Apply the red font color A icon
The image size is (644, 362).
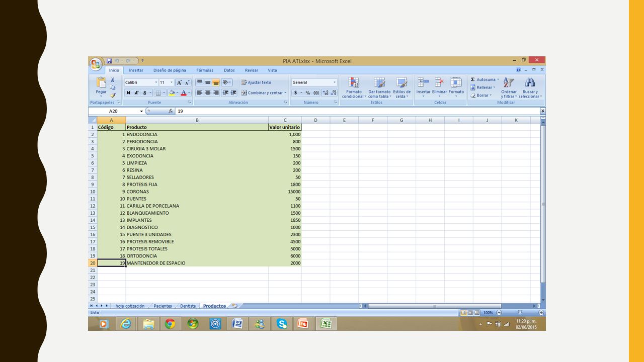coord(184,93)
